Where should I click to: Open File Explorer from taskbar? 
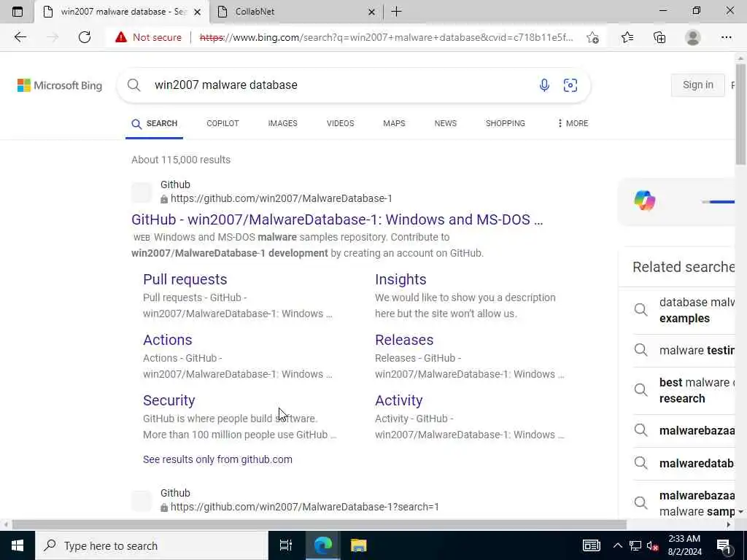(x=359, y=545)
